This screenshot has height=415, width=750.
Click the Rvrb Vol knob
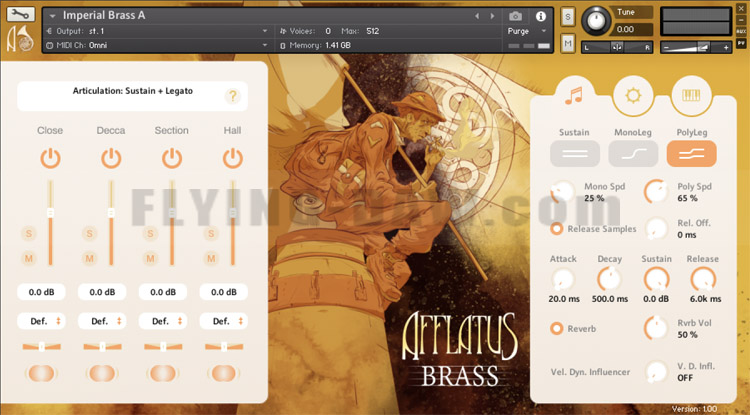coord(656,328)
